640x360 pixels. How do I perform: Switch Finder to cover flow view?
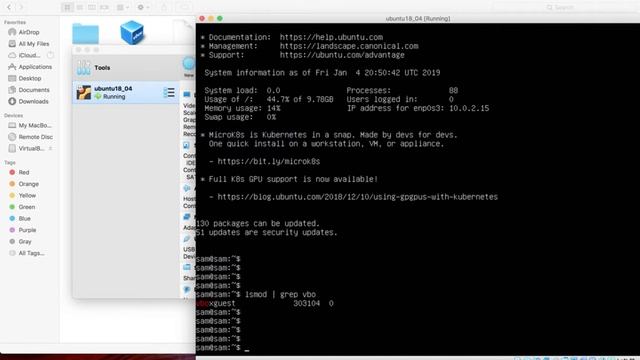coord(104,7)
